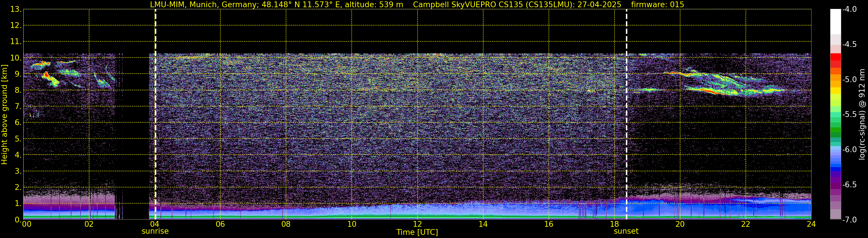
Task: Click the '06' time axis tick label
Action: coord(220,224)
